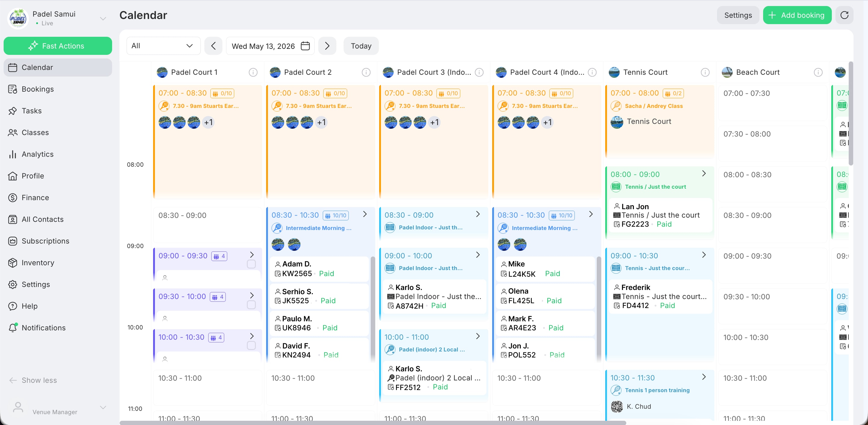Expand the 10:30 - 11:30 Tennis training booking
868x425 pixels.
[x=704, y=377]
